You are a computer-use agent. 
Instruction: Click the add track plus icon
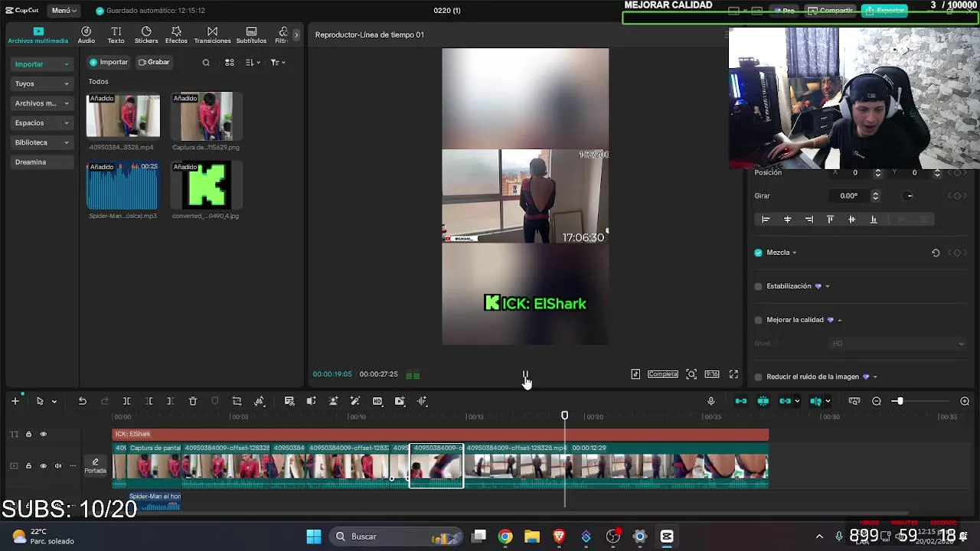(x=15, y=401)
